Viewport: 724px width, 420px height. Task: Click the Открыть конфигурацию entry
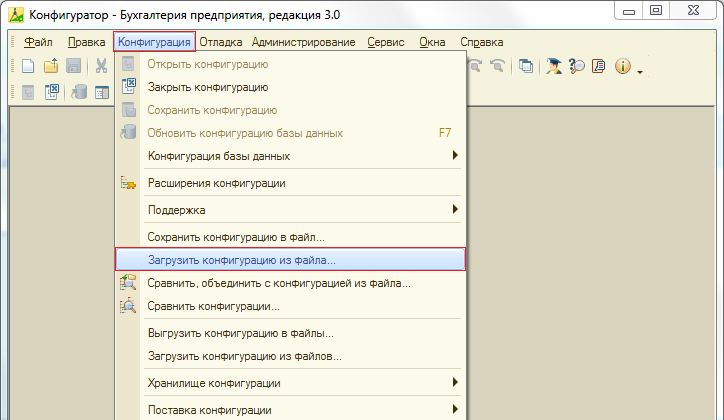click(x=290, y=64)
